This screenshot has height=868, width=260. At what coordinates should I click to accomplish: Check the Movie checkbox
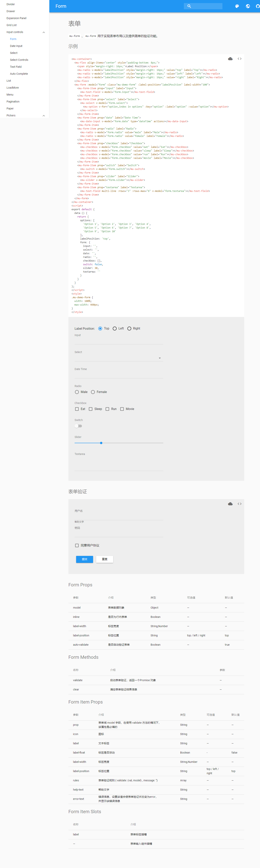click(x=122, y=409)
